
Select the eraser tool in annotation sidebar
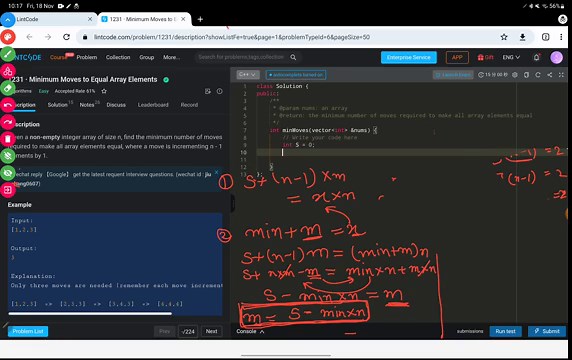[8, 88]
